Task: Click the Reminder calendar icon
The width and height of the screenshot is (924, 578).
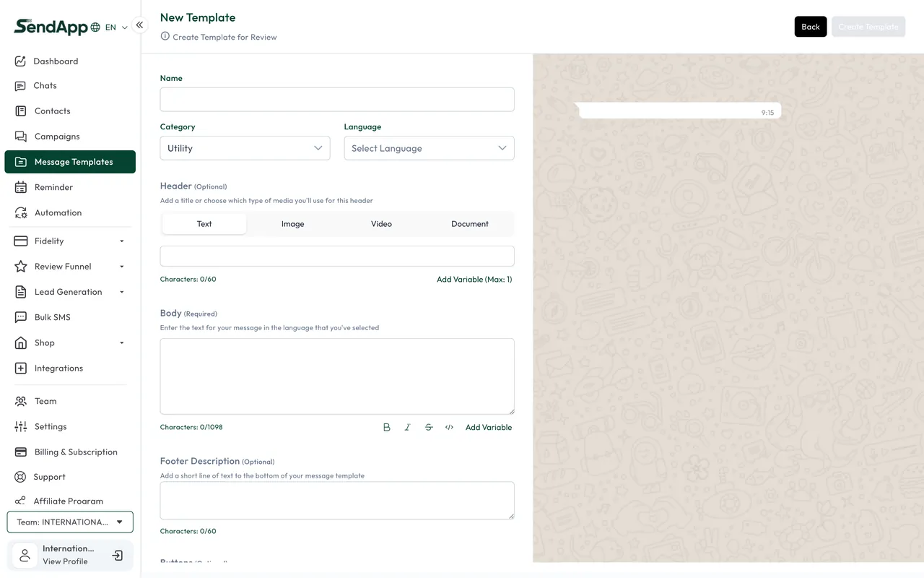Action: click(20, 187)
